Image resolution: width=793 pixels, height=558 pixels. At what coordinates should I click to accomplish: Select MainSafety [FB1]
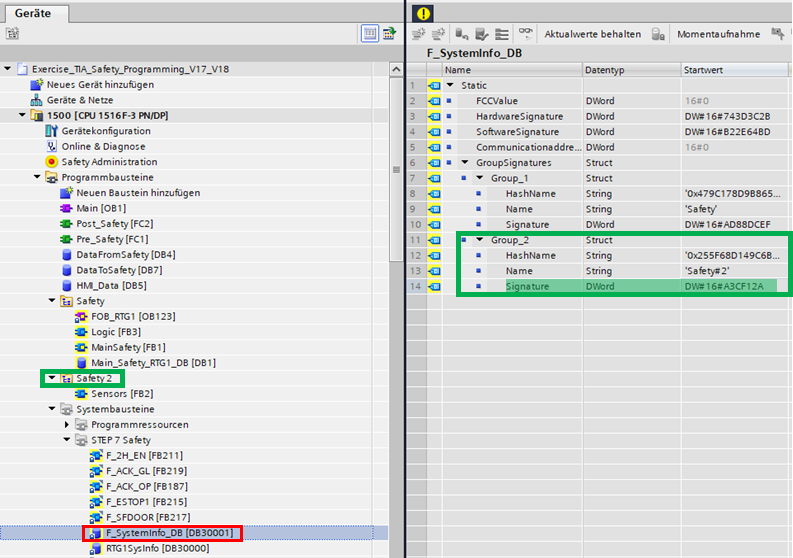[128, 348]
